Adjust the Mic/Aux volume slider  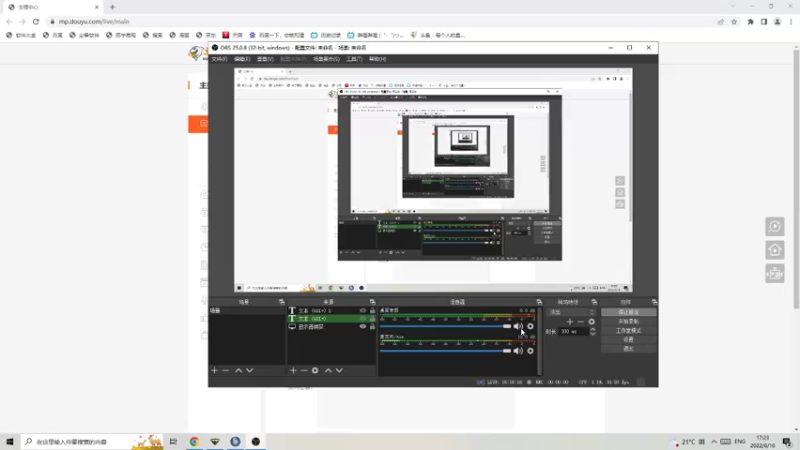(x=445, y=351)
